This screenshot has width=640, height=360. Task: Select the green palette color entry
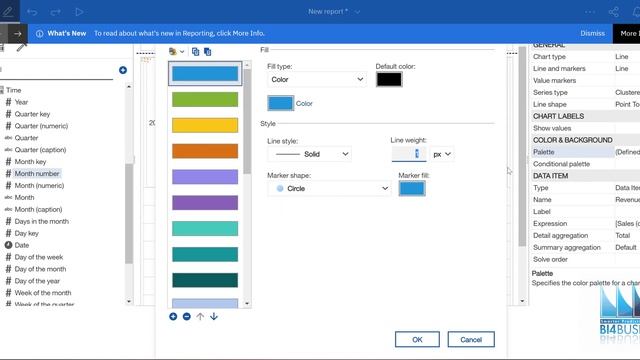[x=205, y=99]
